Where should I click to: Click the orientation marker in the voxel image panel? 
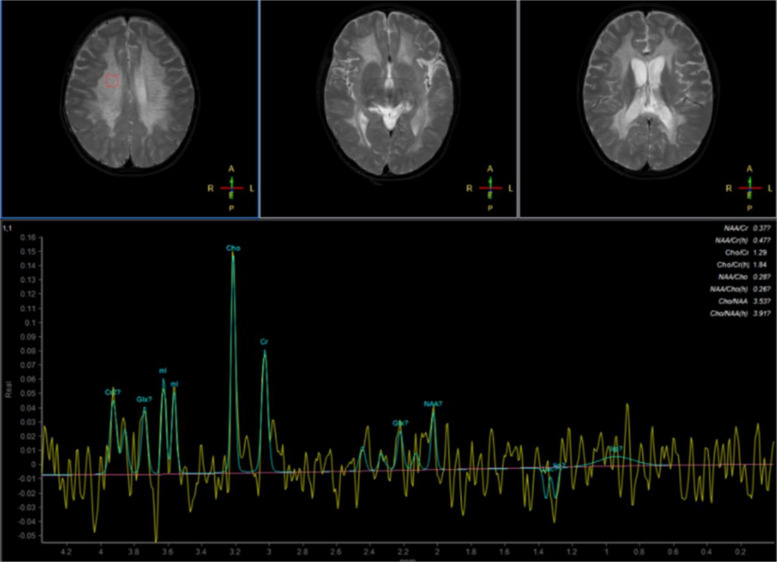click(231, 188)
